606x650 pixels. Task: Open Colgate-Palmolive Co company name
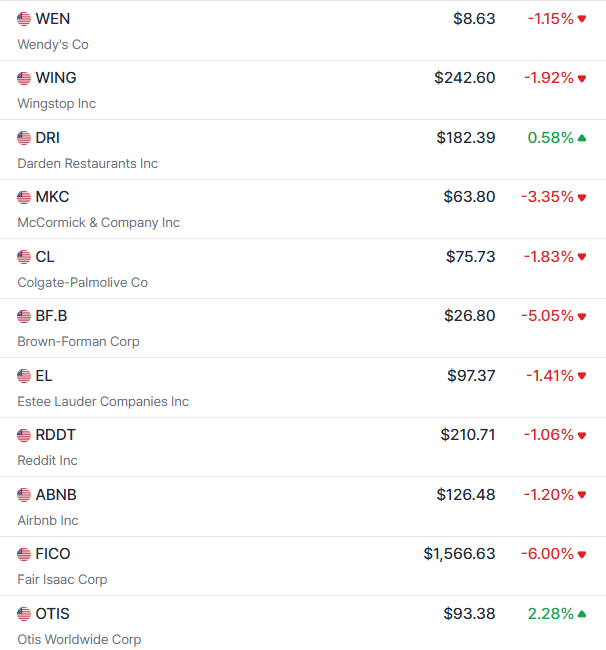point(82,282)
